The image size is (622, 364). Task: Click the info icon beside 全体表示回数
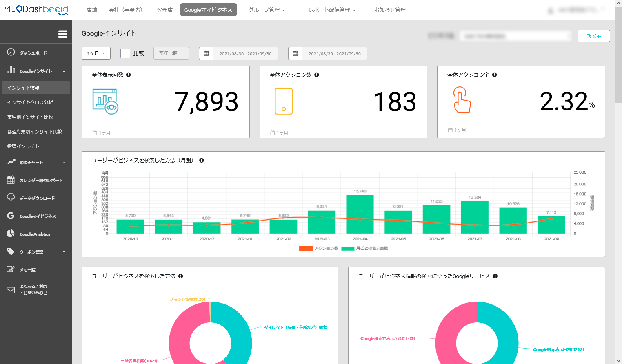click(129, 75)
